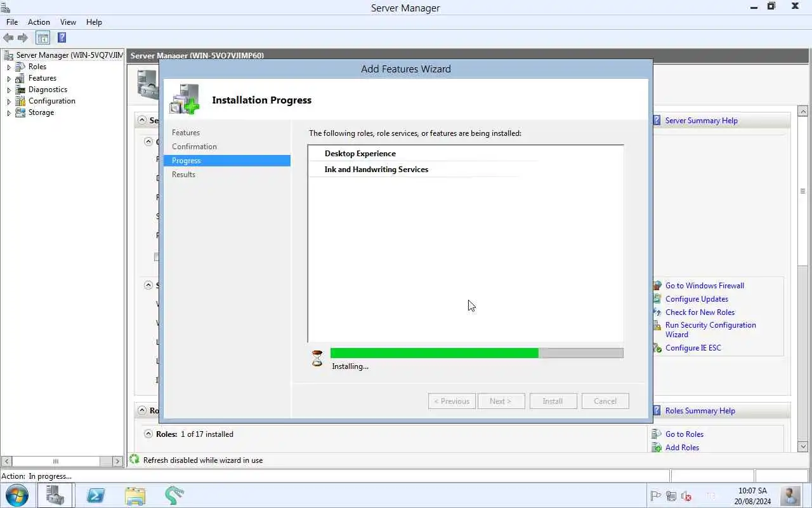The image size is (812, 508).
Task: Select the Configuration label in console tree
Action: pyautogui.click(x=52, y=101)
